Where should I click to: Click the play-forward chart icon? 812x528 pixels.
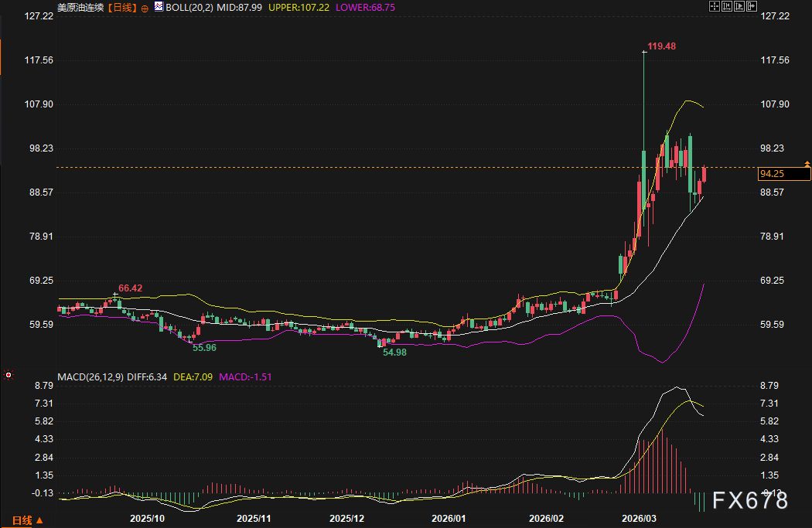[x=739, y=6]
